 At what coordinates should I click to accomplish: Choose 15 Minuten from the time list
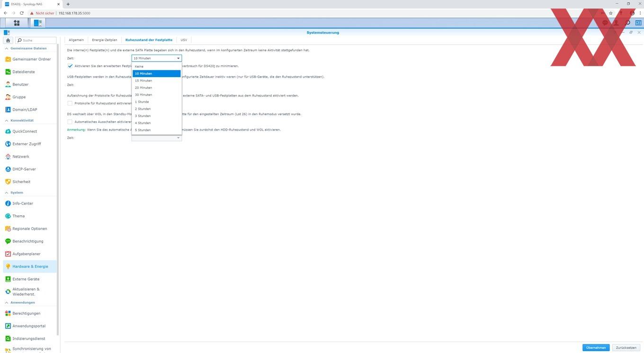pyautogui.click(x=156, y=81)
